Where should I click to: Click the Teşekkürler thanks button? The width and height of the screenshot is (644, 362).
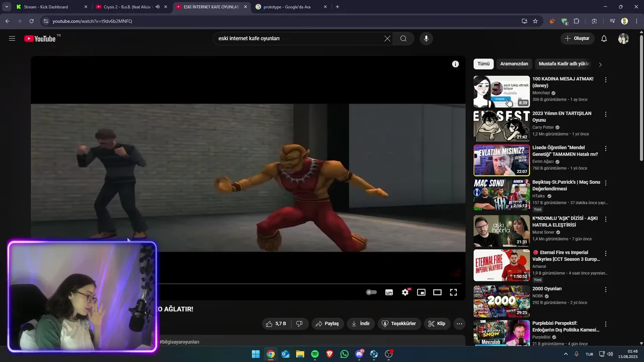pos(399,324)
